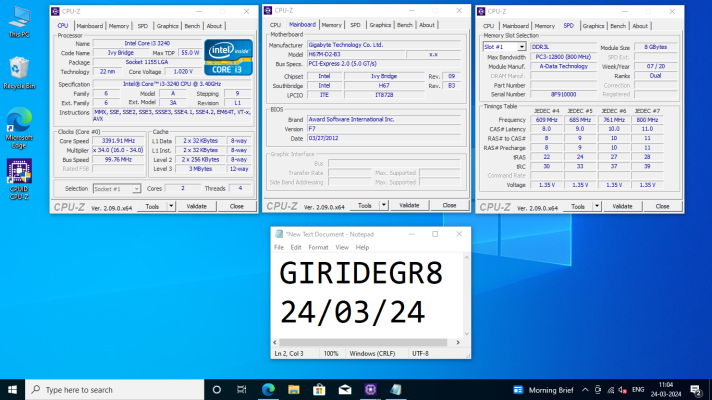This screenshot has width=712, height=400.
Task: Open Notepad Help menu
Action: pyautogui.click(x=362, y=247)
